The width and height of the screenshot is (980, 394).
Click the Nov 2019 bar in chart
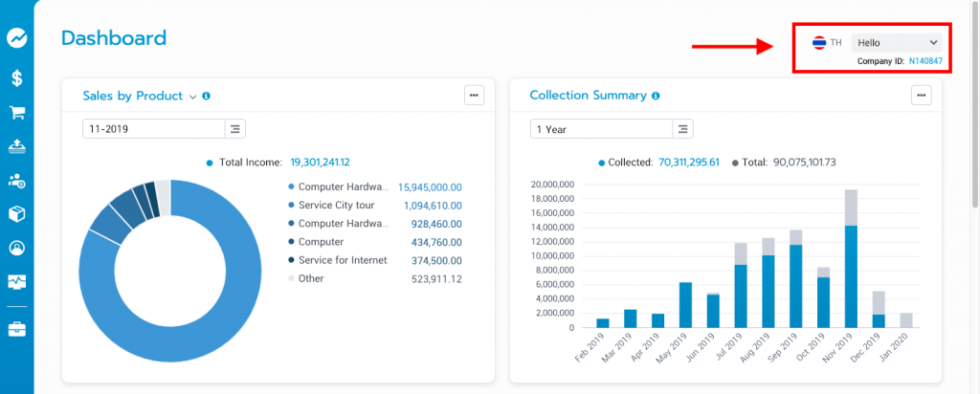[851, 276]
